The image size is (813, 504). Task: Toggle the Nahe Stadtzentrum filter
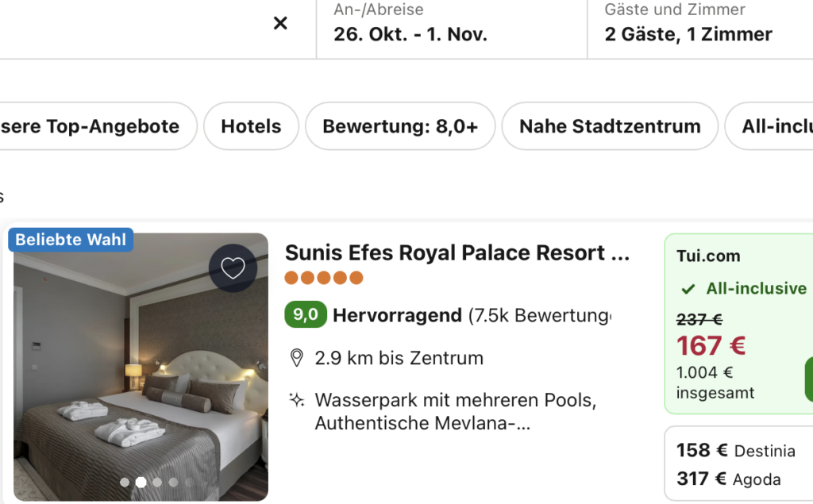(610, 126)
